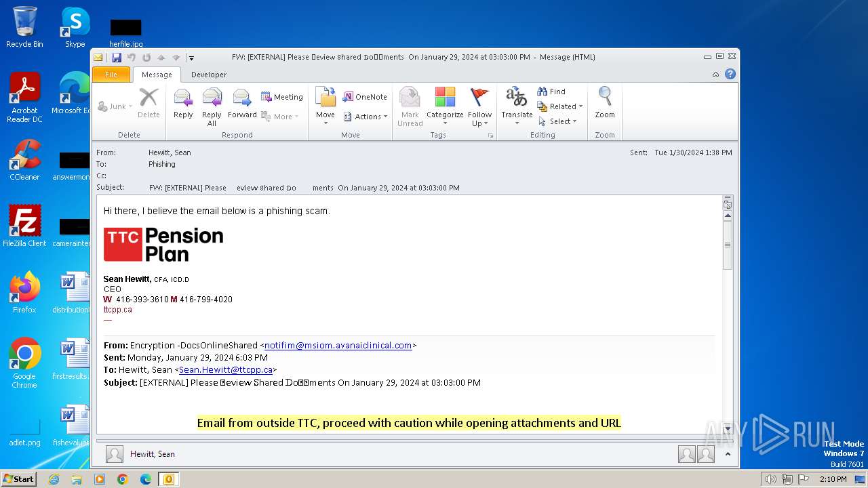This screenshot has width=868, height=488.
Task: Open Outlook Help question mark
Action: click(730, 75)
